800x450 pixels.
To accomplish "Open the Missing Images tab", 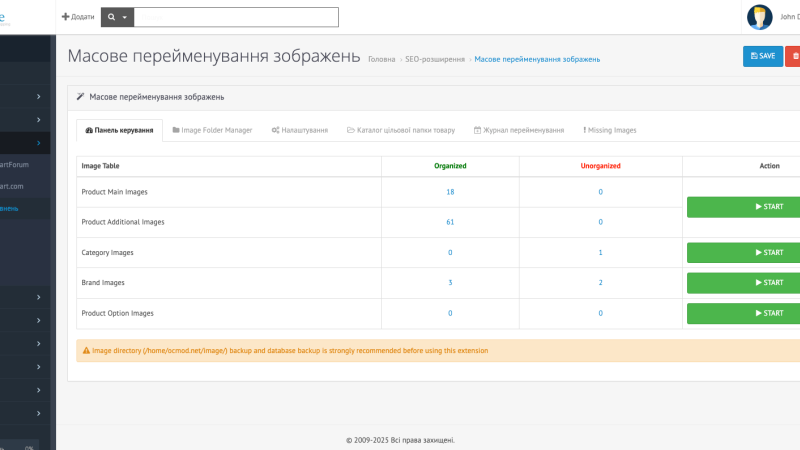I will 610,130.
